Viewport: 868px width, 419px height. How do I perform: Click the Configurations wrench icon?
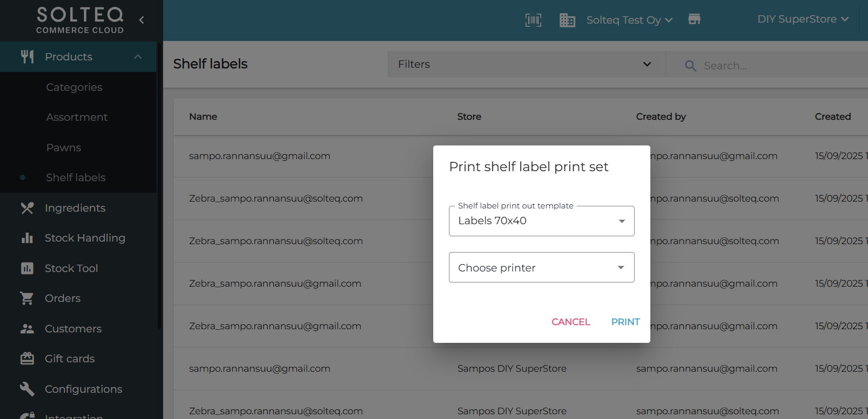[27, 389]
